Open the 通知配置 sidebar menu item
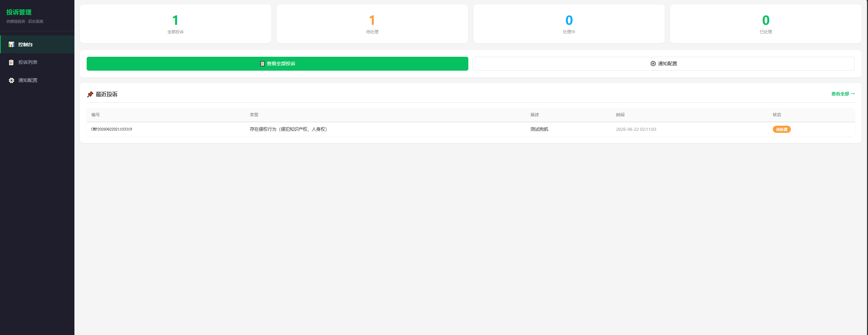Screen dimensions: 868x335 coord(37,81)
